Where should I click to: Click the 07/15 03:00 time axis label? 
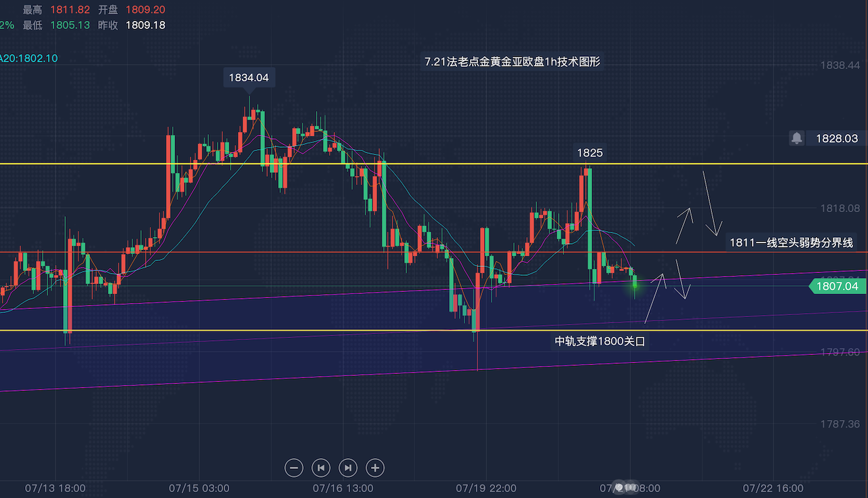click(199, 488)
